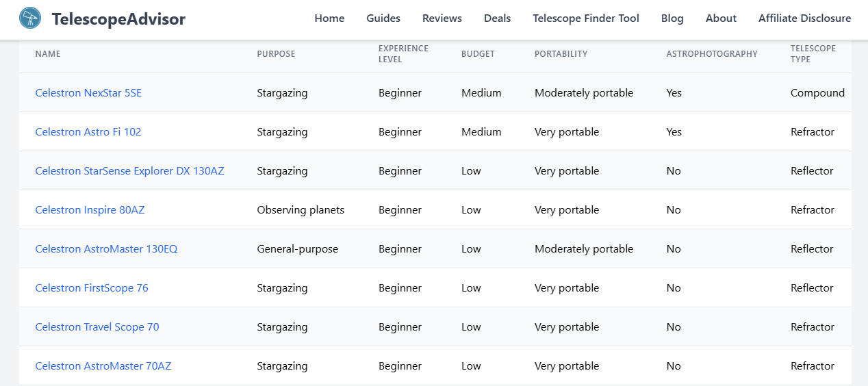Open Celestron StarSense Explorer DX 130AZ

[129, 171]
